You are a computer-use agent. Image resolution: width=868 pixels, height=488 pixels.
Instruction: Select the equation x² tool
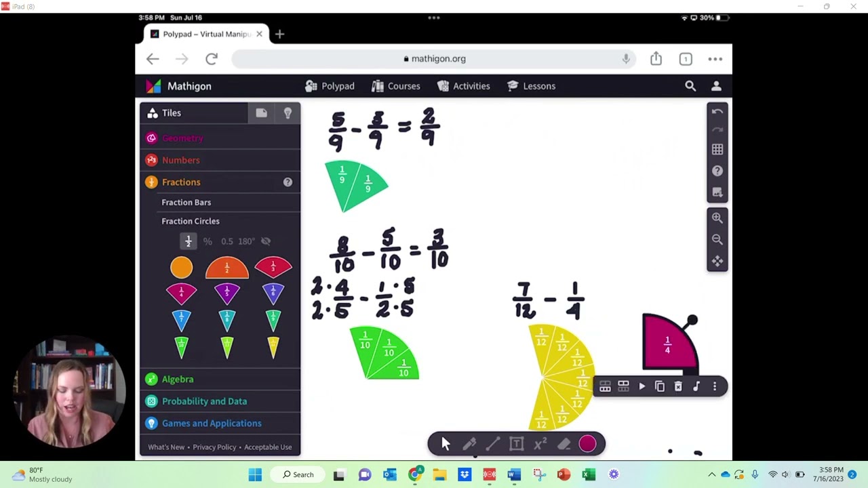(540, 444)
